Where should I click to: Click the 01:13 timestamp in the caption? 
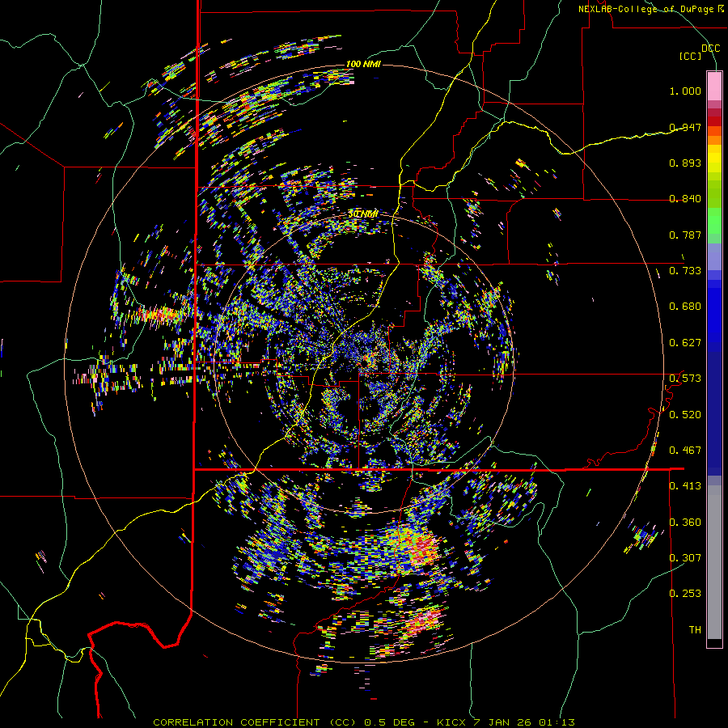click(x=557, y=722)
